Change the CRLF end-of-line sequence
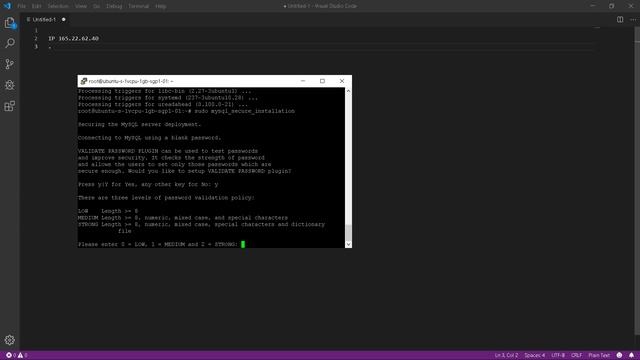The width and height of the screenshot is (640, 360). click(576, 355)
